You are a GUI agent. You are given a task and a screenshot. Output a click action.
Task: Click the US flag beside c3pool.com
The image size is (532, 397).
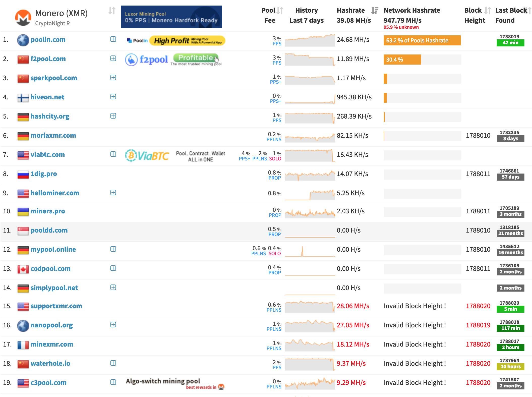pos(23,383)
